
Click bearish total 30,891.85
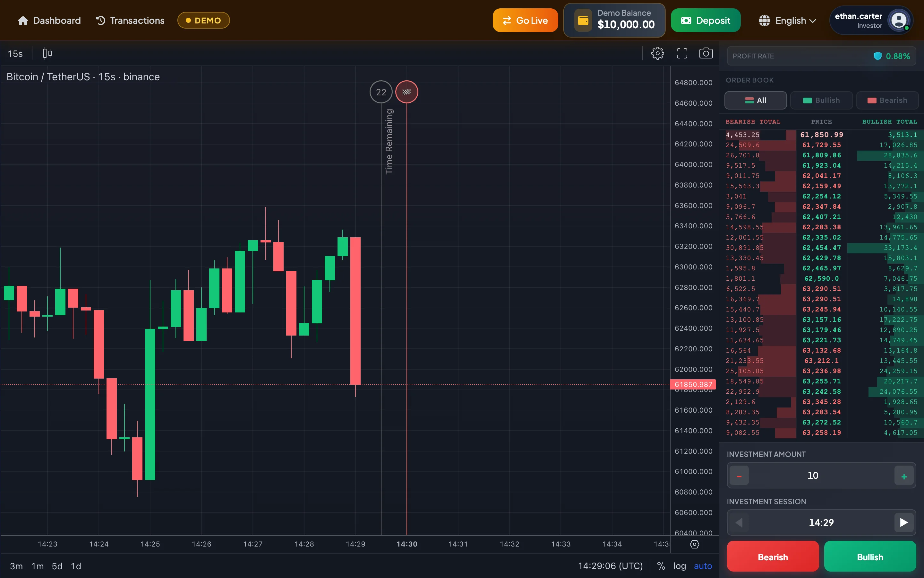pos(745,248)
